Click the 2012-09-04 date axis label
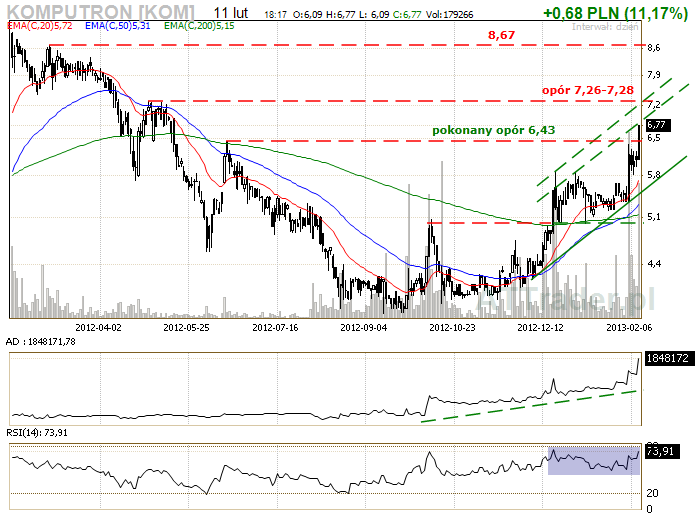Image resolution: width=700 pixels, height=522 pixels. [x=363, y=328]
